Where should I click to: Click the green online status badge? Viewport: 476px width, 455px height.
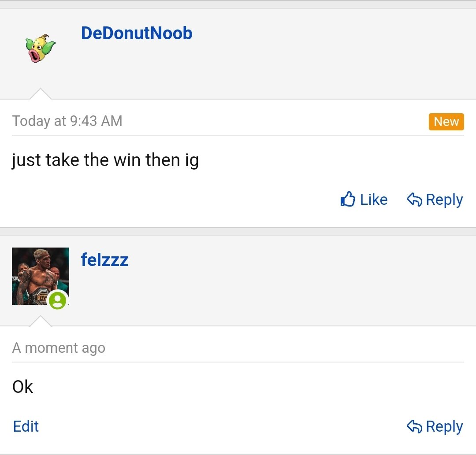pos(58,300)
